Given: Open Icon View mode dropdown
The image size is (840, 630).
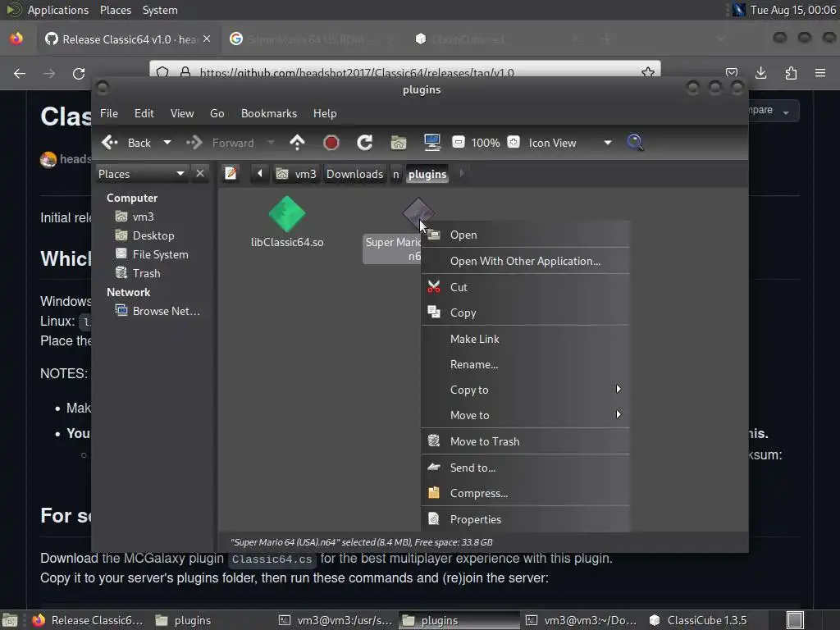Looking at the screenshot, I should [570, 143].
